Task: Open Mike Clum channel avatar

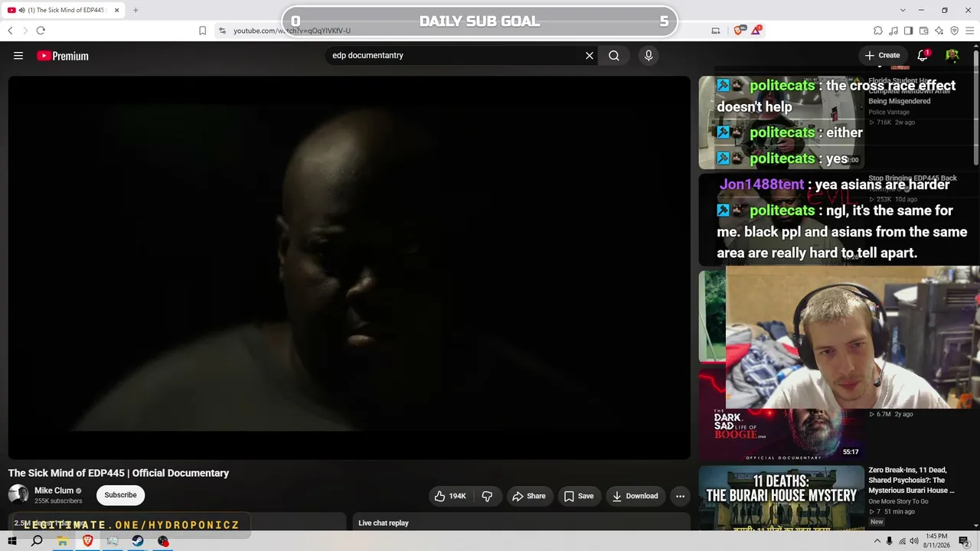Action: pos(18,494)
